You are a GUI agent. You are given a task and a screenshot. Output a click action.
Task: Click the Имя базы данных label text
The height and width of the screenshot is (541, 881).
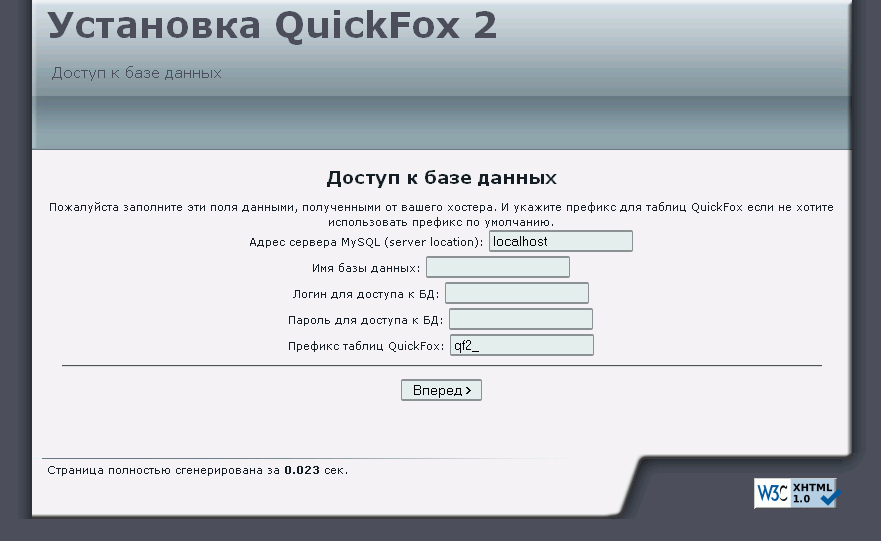point(366,268)
